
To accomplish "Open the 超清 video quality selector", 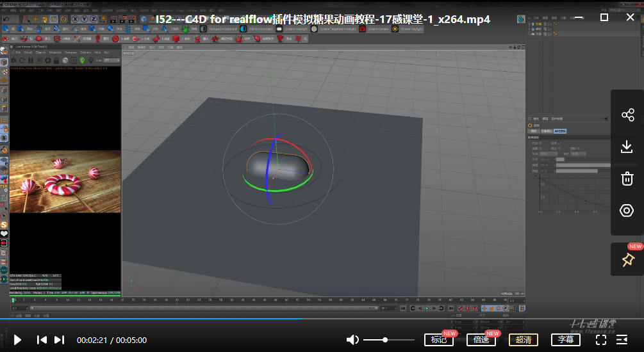I will click(524, 340).
